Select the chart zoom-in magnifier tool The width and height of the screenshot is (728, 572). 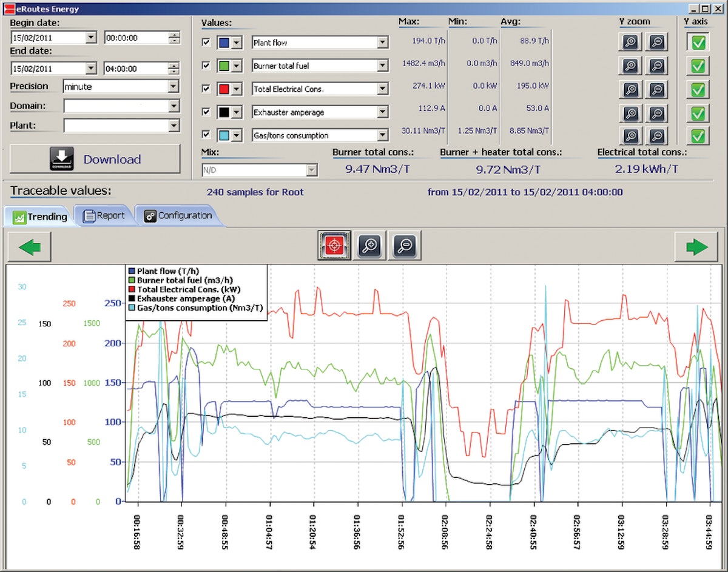369,246
